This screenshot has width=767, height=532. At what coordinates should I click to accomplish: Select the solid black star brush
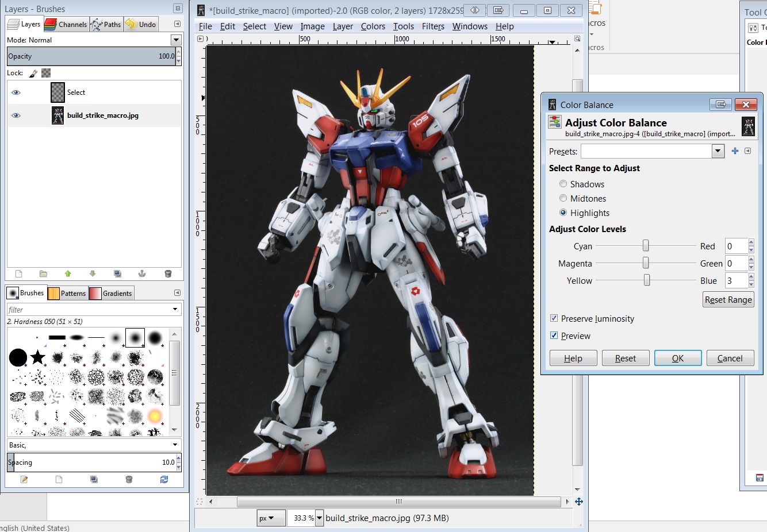tap(38, 357)
